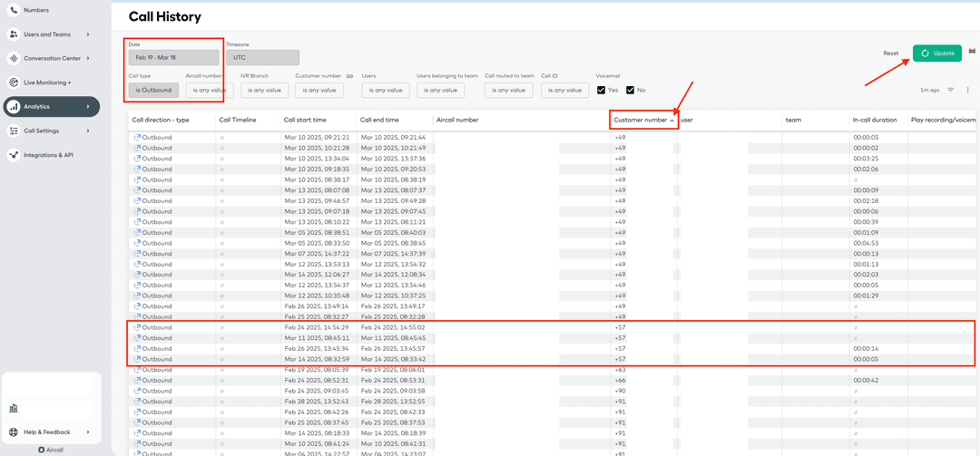
Task: Click the Integrations & API icon
Action: tap(14, 155)
